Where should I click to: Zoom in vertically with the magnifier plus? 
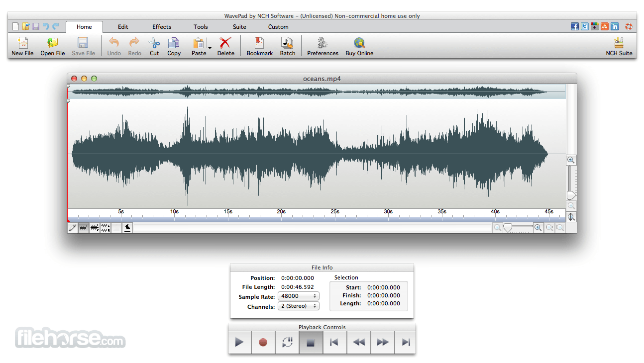point(571,160)
